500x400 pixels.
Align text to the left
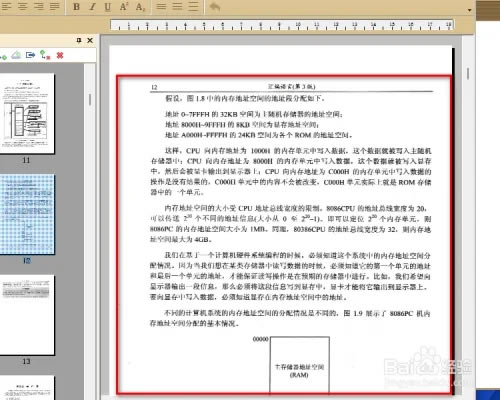click(x=6, y=6)
